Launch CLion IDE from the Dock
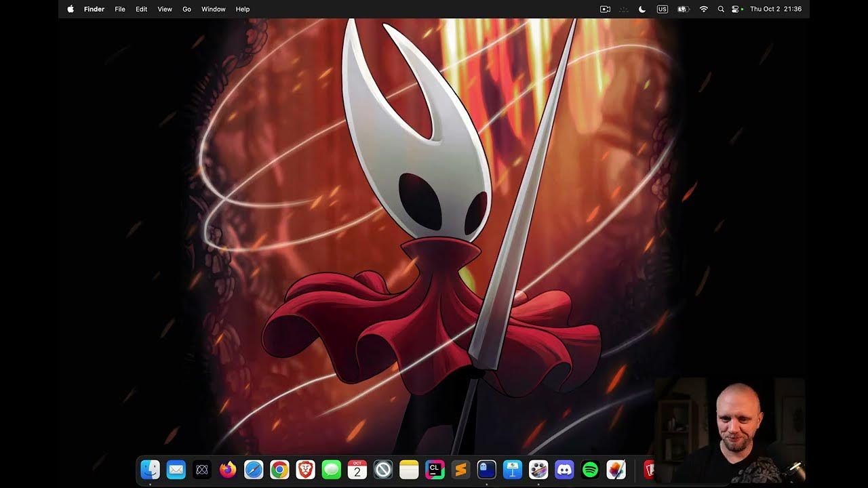868x488 pixels. point(435,469)
